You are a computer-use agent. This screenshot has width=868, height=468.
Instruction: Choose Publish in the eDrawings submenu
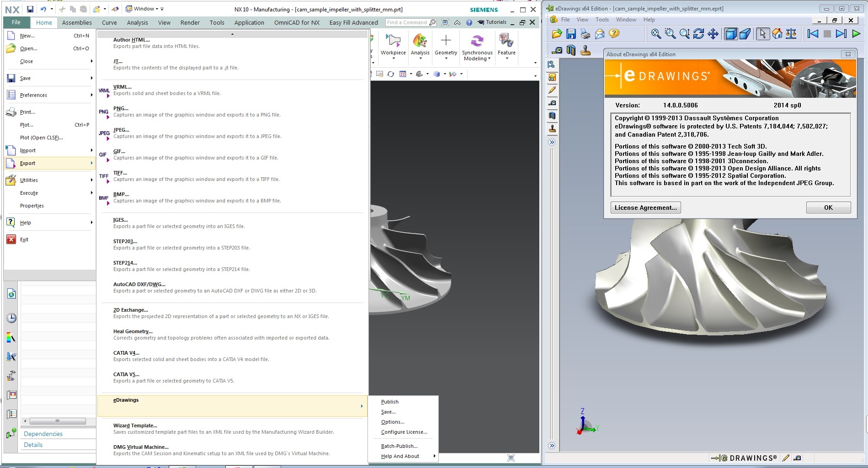389,402
